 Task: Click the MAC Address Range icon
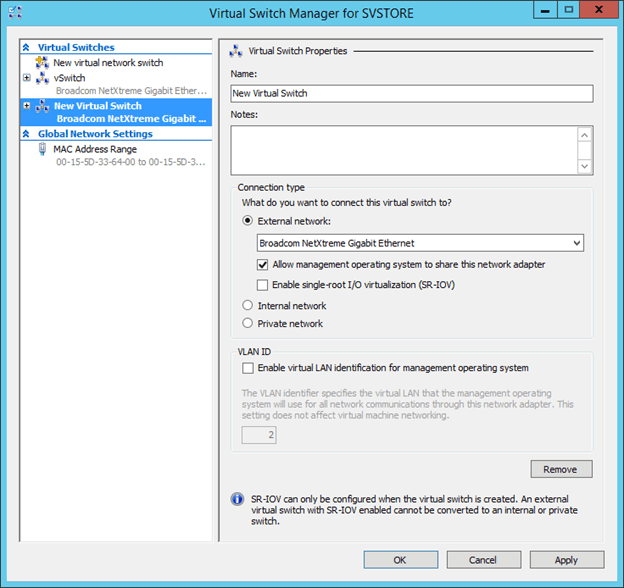(42, 149)
